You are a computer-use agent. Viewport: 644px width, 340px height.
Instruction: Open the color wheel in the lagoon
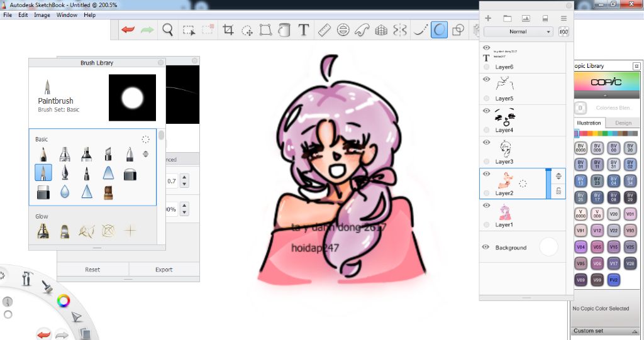tap(64, 301)
